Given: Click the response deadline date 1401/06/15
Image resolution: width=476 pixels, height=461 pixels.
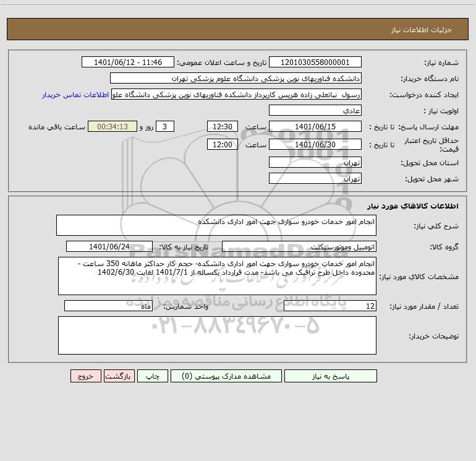Looking at the screenshot, I should 315,126.
